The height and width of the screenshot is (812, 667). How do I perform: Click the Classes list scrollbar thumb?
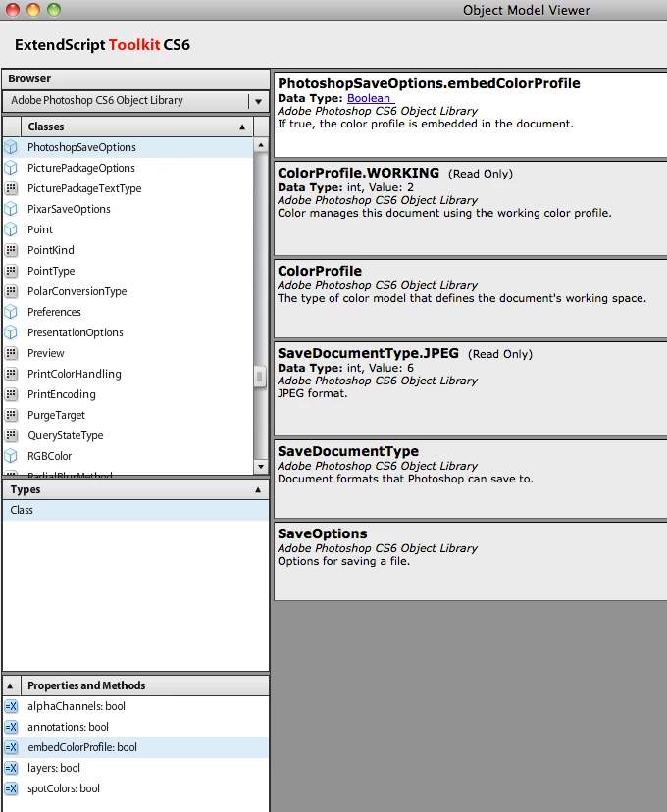pos(260,377)
